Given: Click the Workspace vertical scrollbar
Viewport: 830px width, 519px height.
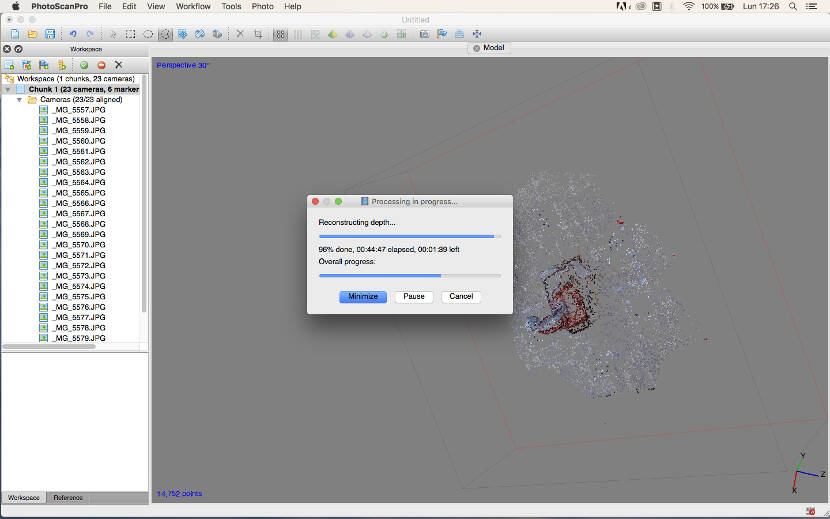Looking at the screenshot, I should (x=144, y=194).
